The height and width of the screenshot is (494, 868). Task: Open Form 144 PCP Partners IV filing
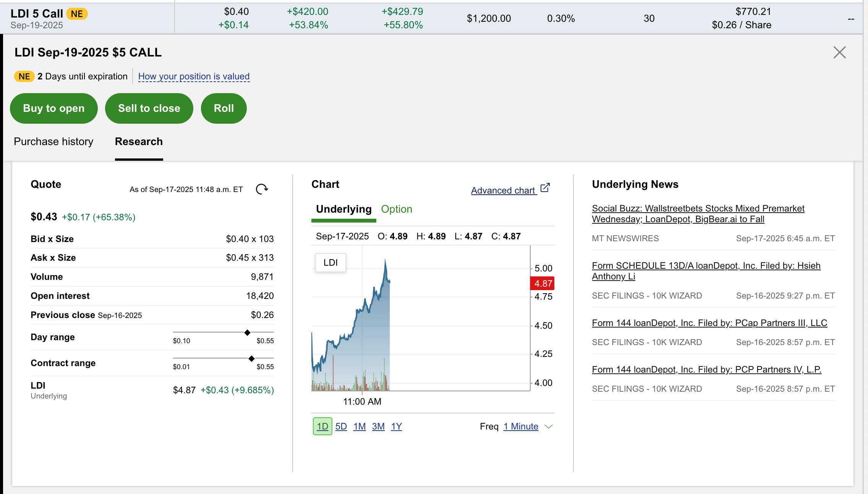706,370
